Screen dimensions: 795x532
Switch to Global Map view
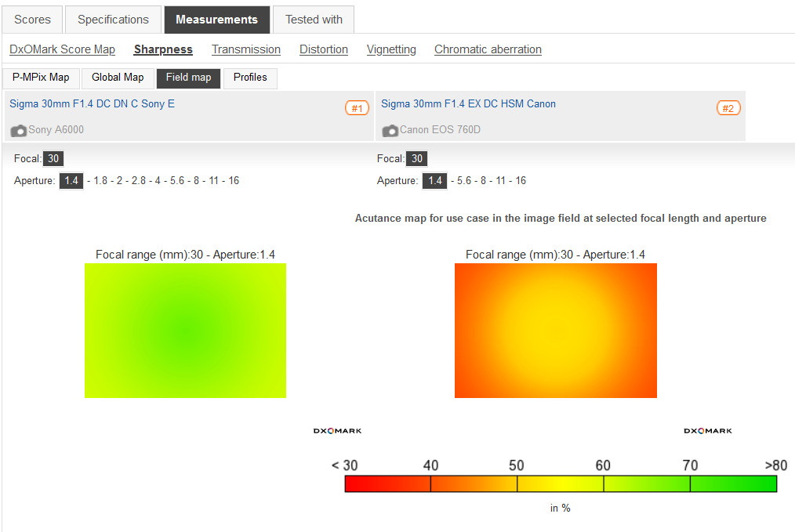tap(118, 78)
